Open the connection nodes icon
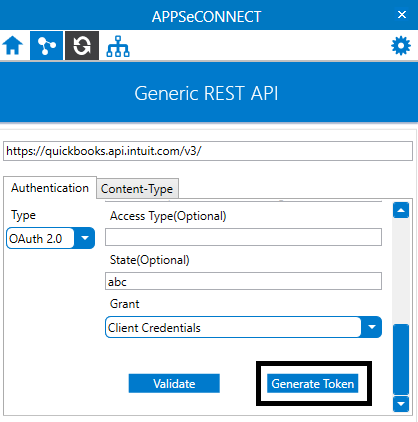The height and width of the screenshot is (422, 418). [46, 46]
